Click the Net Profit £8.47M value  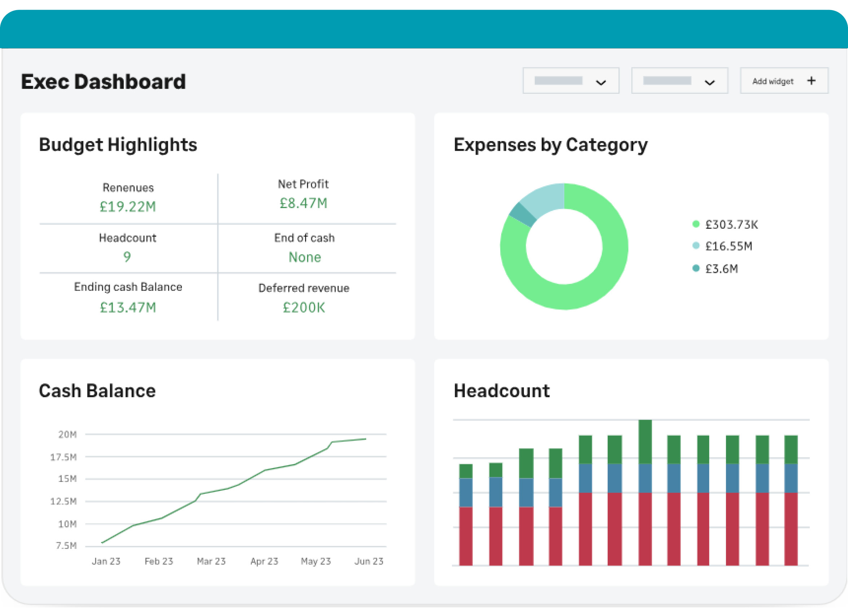[x=303, y=203]
